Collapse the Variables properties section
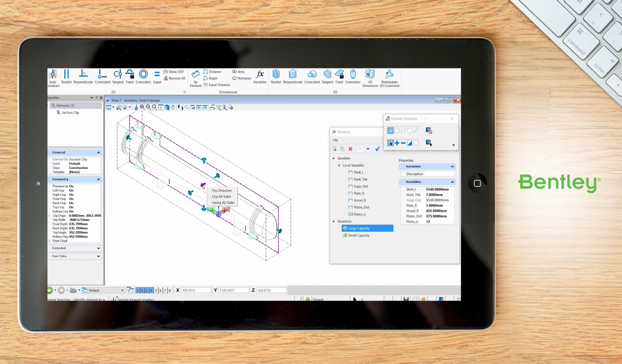The image size is (622, 364). pyautogui.click(x=452, y=182)
